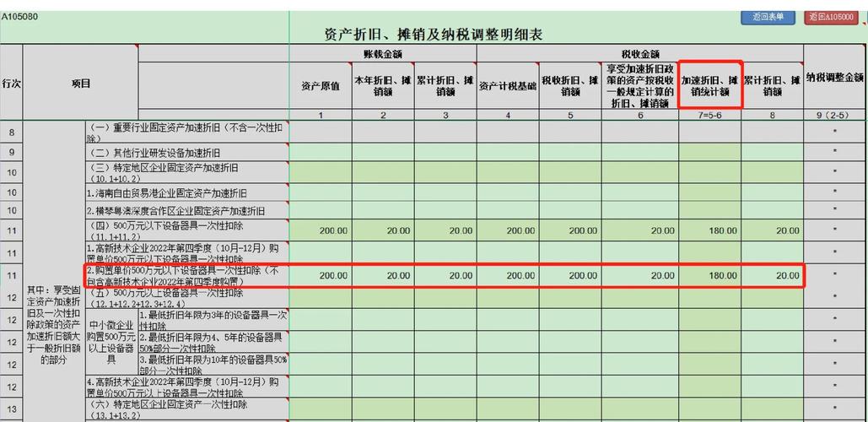
Task: Select the 账载金额 group header
Action: [382, 54]
